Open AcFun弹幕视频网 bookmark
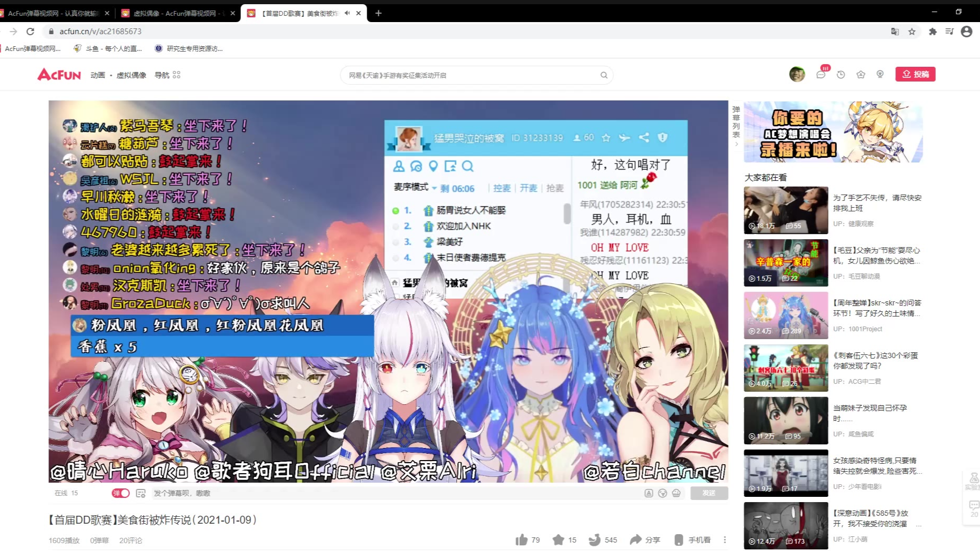The image size is (980, 551). click(32, 48)
